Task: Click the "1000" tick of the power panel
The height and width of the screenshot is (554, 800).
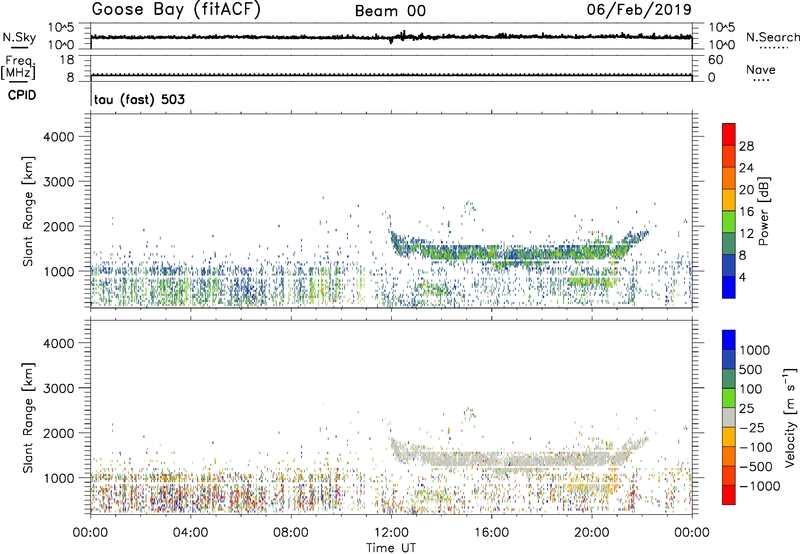Action: (x=59, y=271)
